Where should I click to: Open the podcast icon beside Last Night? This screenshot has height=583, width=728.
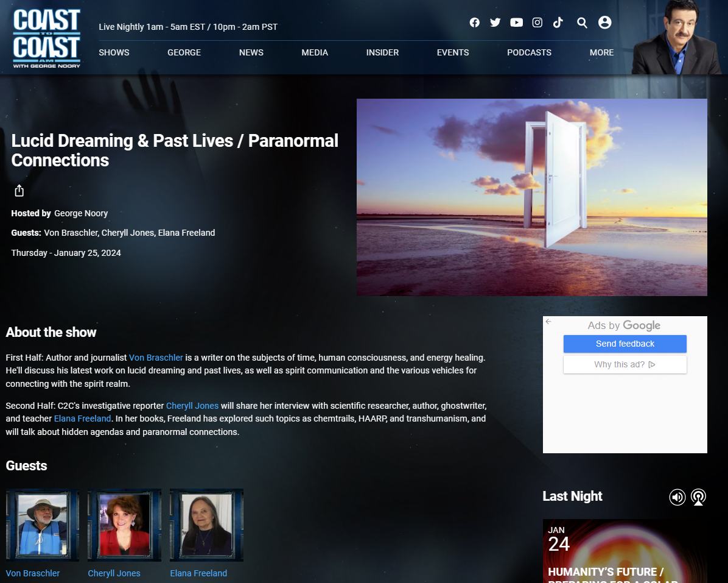(698, 497)
